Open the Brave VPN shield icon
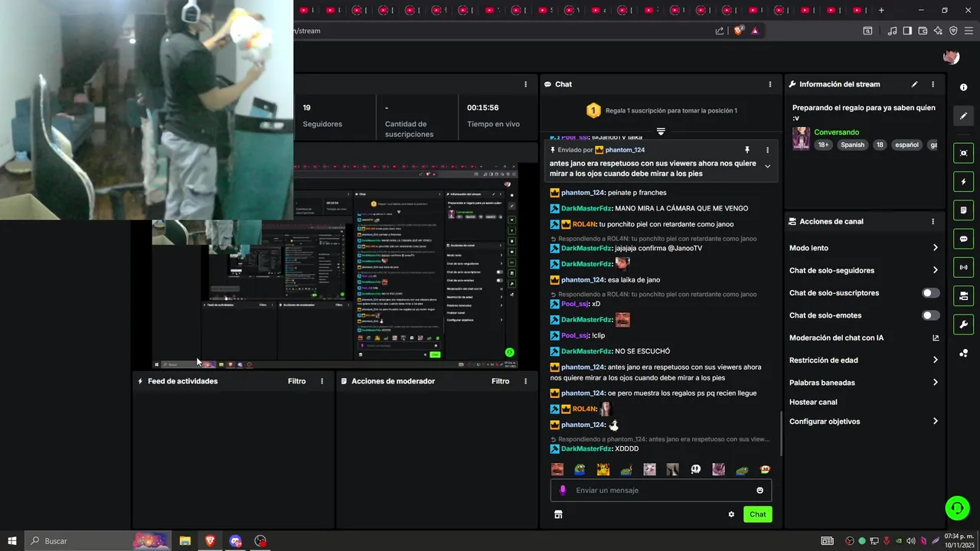This screenshot has width=980, height=551. pyautogui.click(x=953, y=31)
